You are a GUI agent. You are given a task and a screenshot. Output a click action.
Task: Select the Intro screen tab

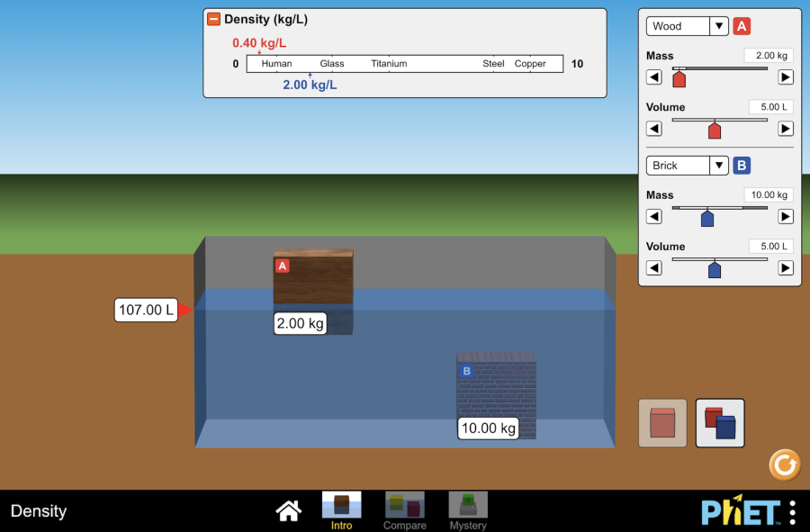[341, 510]
